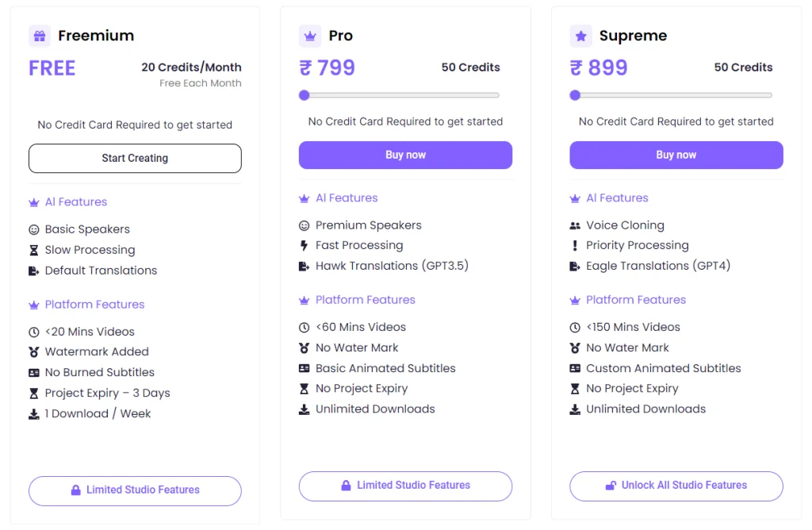Click the Priority Processing exclamation icon
Viewport: 812px width, 530px height.
coord(575,246)
